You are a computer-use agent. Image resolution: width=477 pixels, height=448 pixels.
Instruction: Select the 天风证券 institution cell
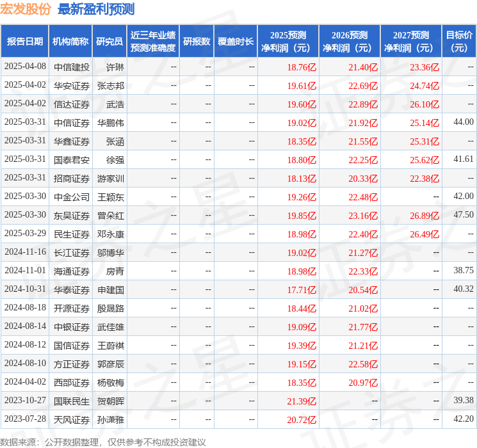[72, 420]
